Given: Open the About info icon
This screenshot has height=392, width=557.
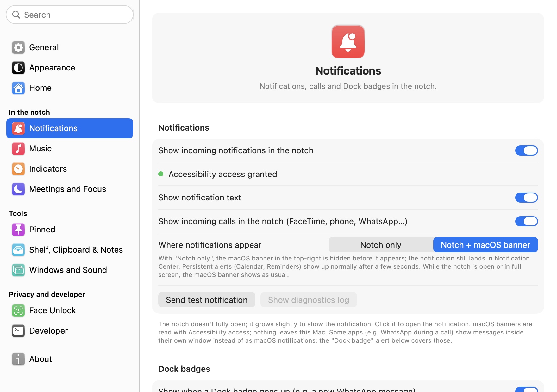Looking at the screenshot, I should pos(18,359).
